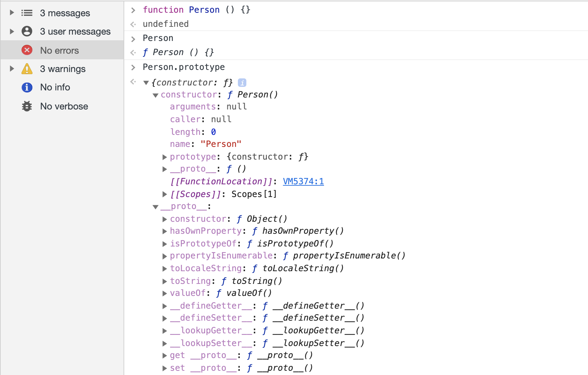This screenshot has width=588, height=375.
Task: Click the 'Scopes[1]' value
Action: (x=254, y=194)
